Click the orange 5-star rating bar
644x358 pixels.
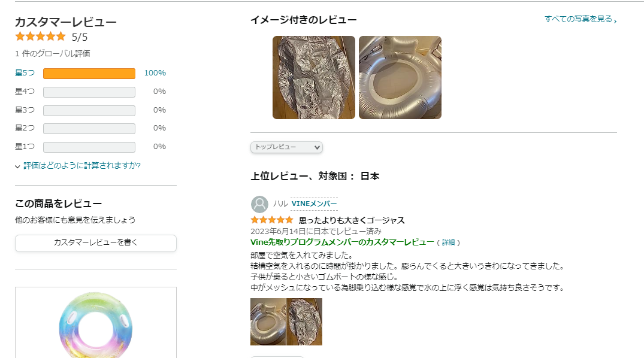(x=89, y=74)
